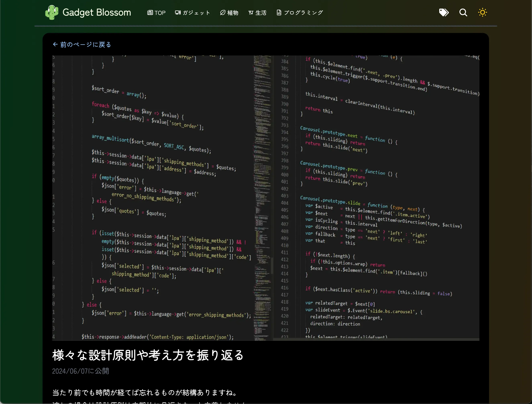Click the 2024/06/07に公開 publish date text
Screen dimensions: 532x404
pos(81,371)
